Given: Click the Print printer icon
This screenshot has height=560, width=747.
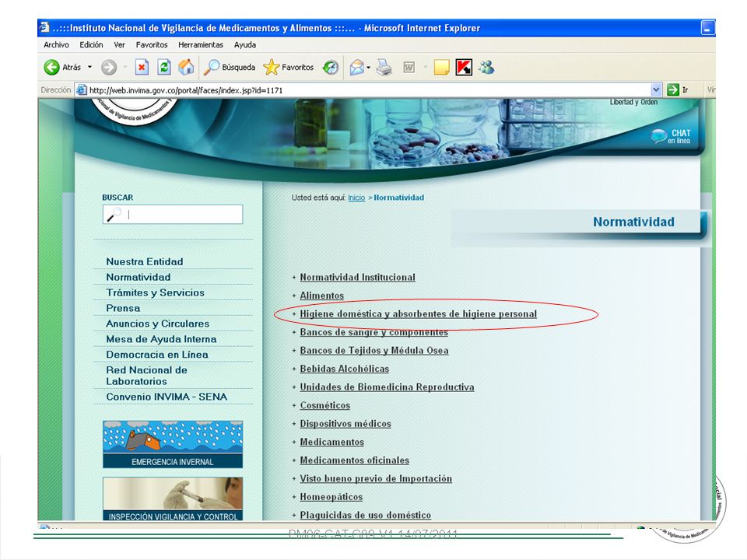Looking at the screenshot, I should (x=384, y=67).
